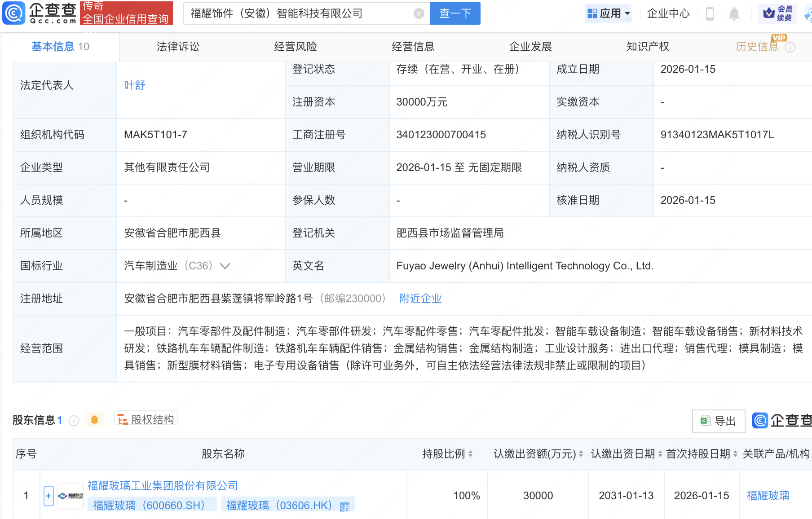Viewport: 812px width, 519px height.
Task: Subscribe with the orange bell beside 股东信息
Action: coord(94,419)
